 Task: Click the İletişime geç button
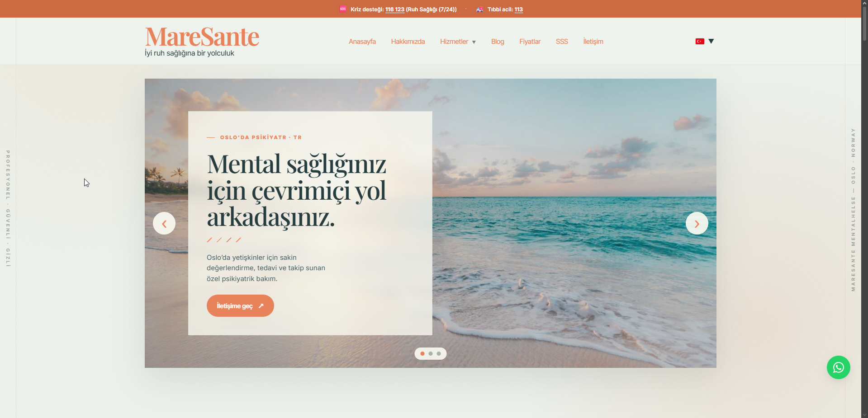[x=240, y=306]
